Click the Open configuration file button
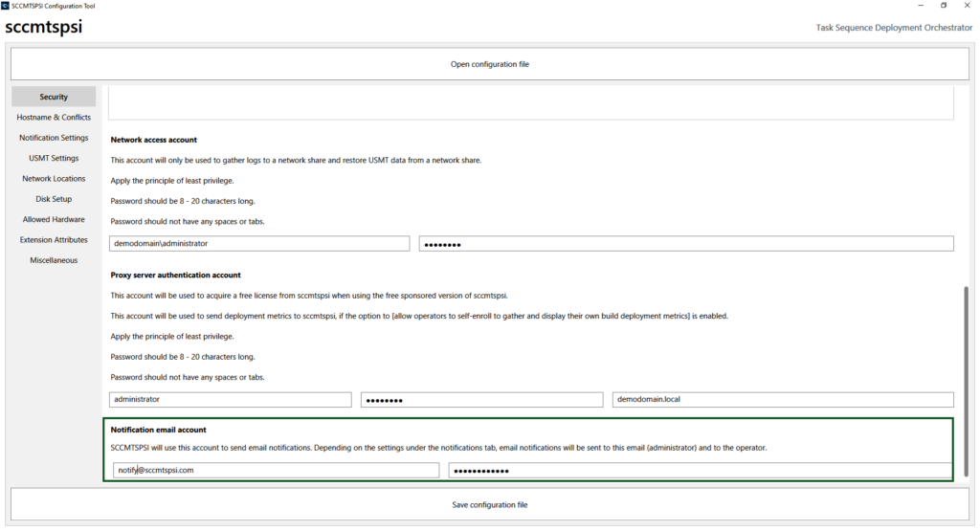 489,64
